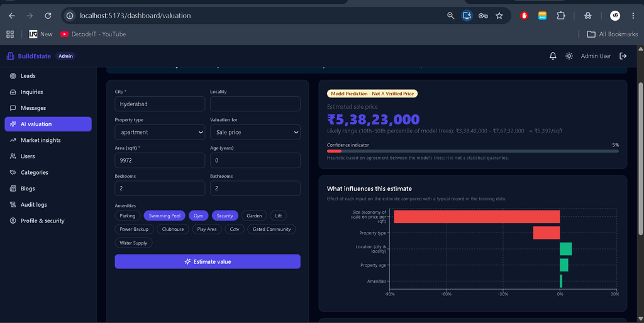This screenshot has width=644, height=323.
Task: Open the browser extensions puzzle icon
Action: 560,16
